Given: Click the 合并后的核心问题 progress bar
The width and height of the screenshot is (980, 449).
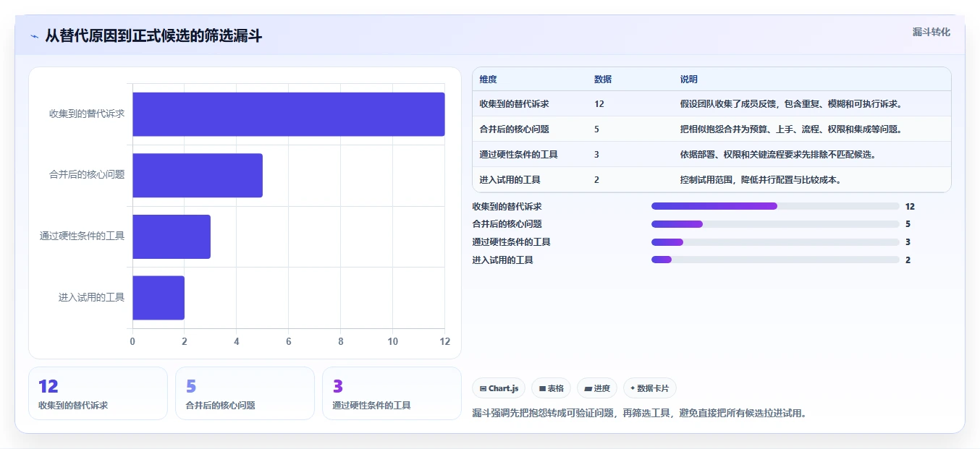Looking at the screenshot, I should 775,224.
